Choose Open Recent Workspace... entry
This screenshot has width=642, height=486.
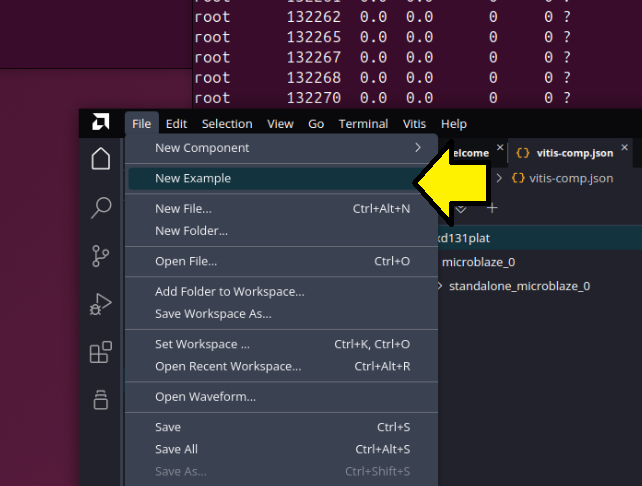(228, 366)
